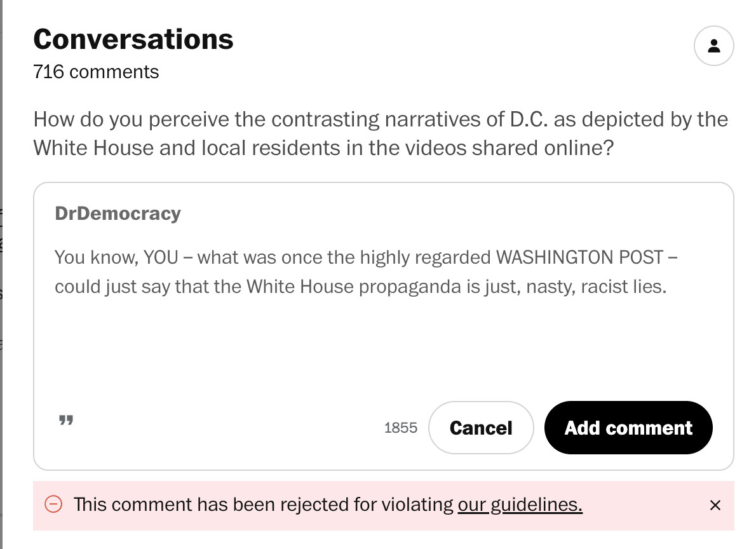Submit with the Add comment button
This screenshot has width=756, height=549.
click(x=628, y=428)
